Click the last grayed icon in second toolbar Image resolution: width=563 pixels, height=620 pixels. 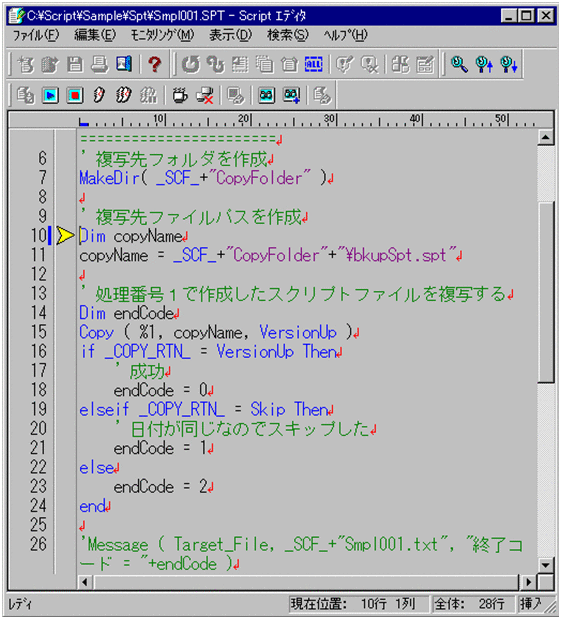322,95
